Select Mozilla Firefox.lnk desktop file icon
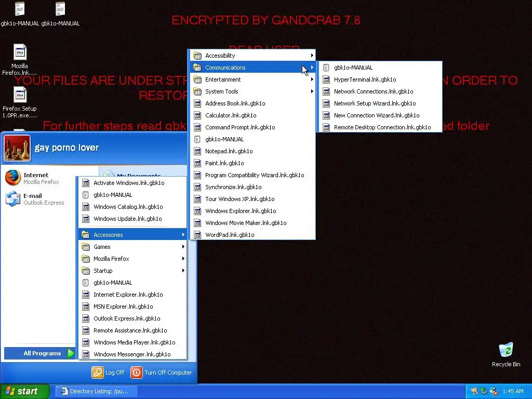This screenshot has width=532, height=399. 20,60
